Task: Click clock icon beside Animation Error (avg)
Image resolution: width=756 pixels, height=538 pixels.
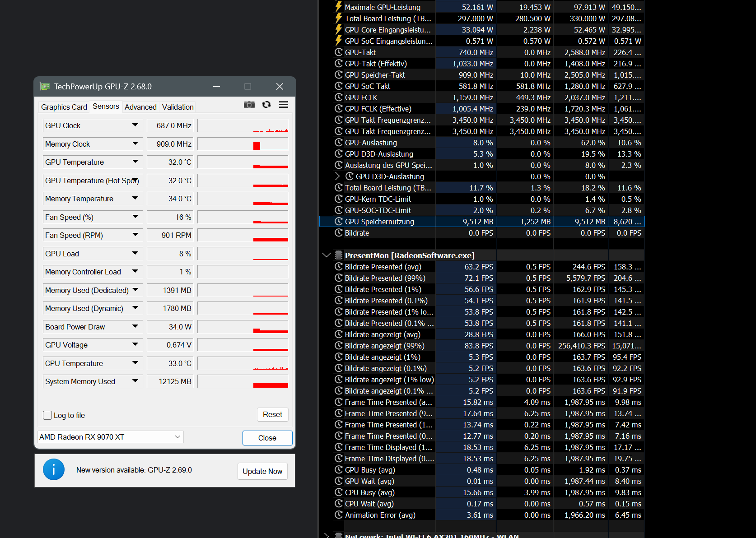Action: [339, 515]
